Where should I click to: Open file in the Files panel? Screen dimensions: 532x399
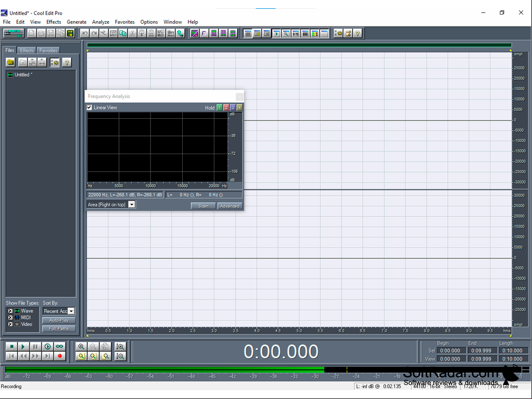click(x=10, y=62)
